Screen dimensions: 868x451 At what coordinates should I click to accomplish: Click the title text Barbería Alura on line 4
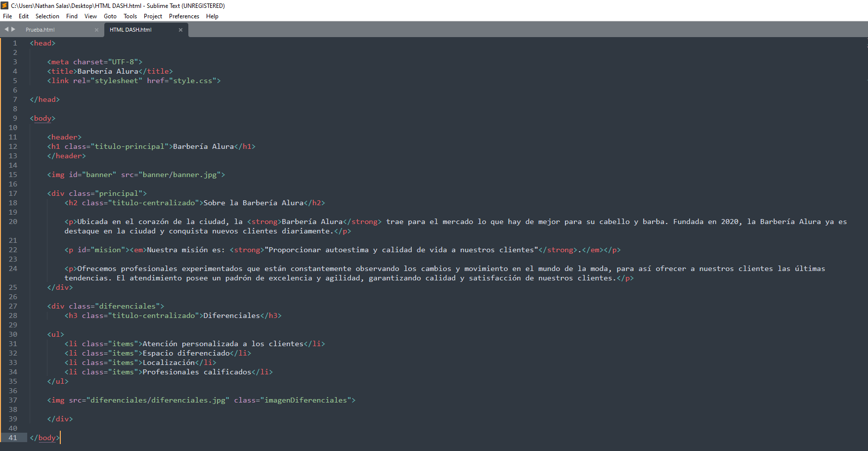click(108, 71)
